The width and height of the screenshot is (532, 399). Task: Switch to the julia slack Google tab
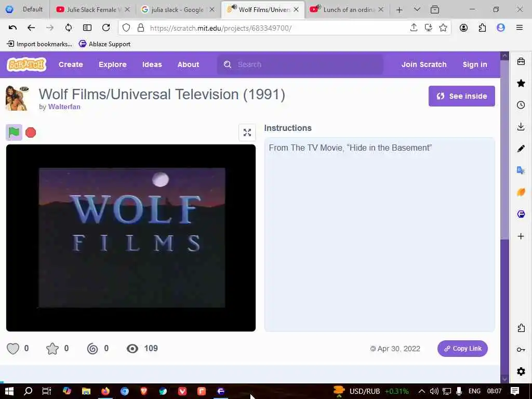click(178, 9)
